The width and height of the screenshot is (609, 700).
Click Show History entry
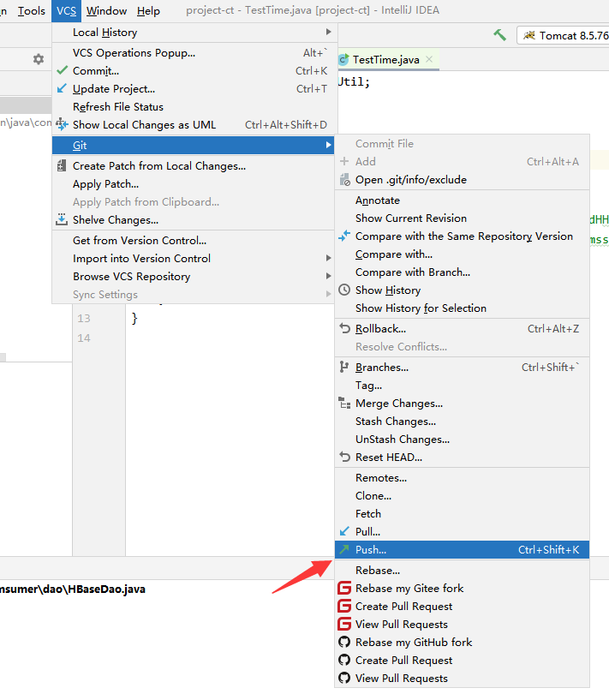pos(462,290)
